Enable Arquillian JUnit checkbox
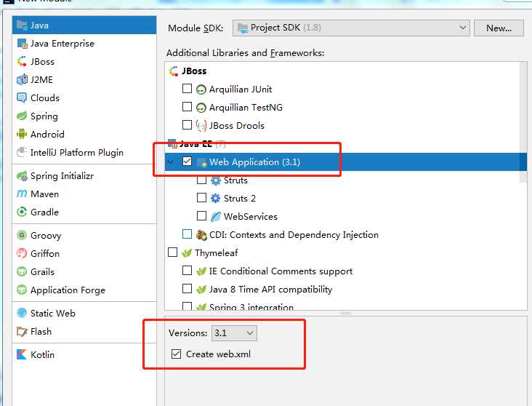The width and height of the screenshot is (532, 406). (x=187, y=89)
